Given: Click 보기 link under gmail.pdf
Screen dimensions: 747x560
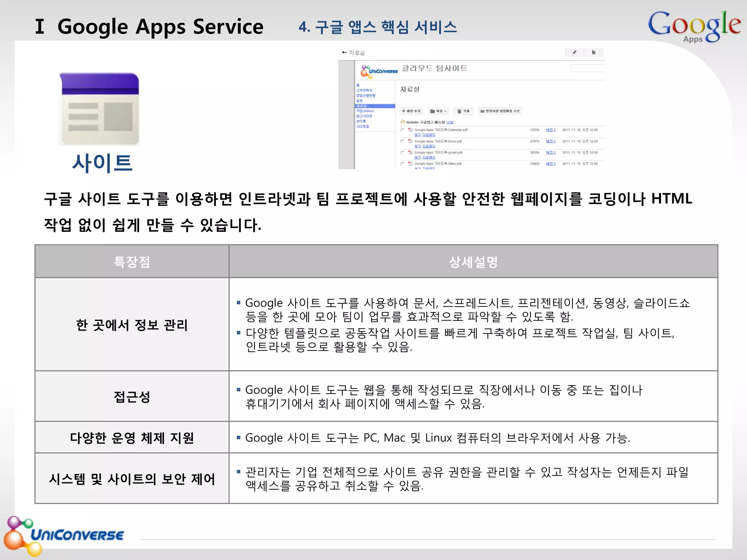Looking at the screenshot, I should click(418, 157).
